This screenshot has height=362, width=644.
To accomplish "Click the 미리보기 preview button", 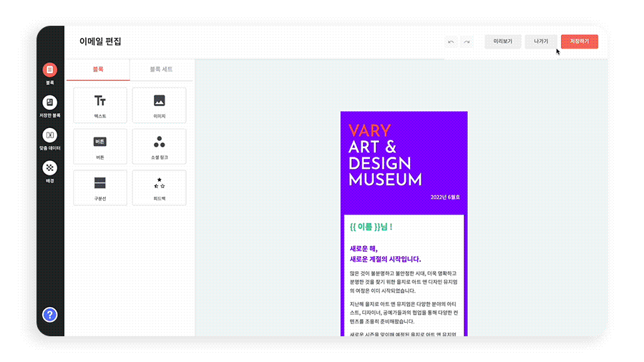I will pos(503,41).
